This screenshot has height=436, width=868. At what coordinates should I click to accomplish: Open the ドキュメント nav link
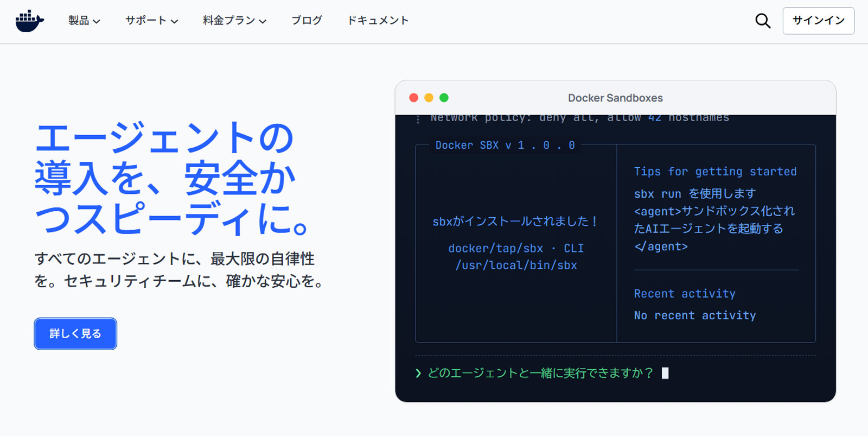pos(378,21)
